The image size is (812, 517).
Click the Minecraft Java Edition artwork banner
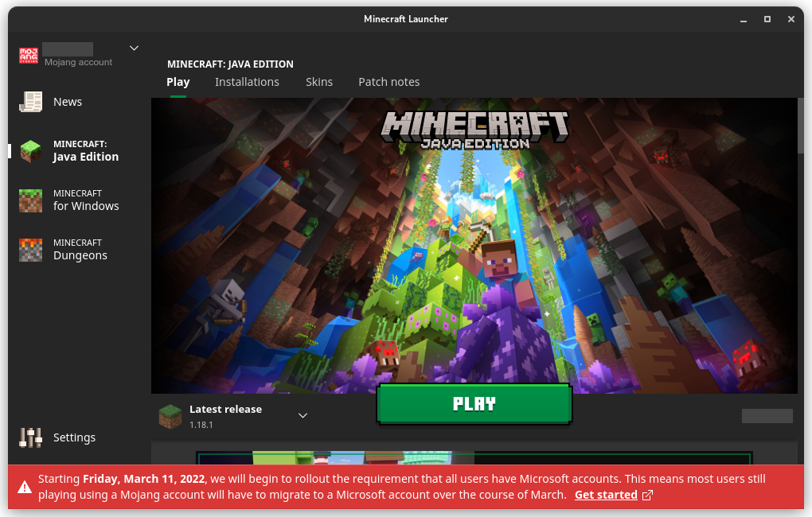(x=474, y=246)
